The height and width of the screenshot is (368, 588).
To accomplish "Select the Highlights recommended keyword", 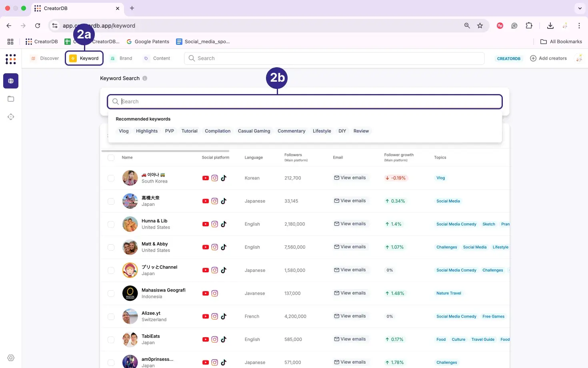I will point(147,131).
